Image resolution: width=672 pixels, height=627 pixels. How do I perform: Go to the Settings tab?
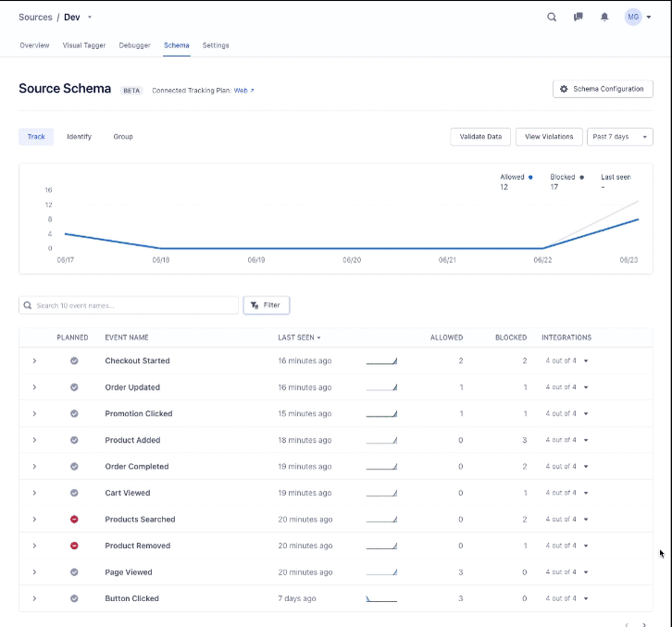[216, 45]
